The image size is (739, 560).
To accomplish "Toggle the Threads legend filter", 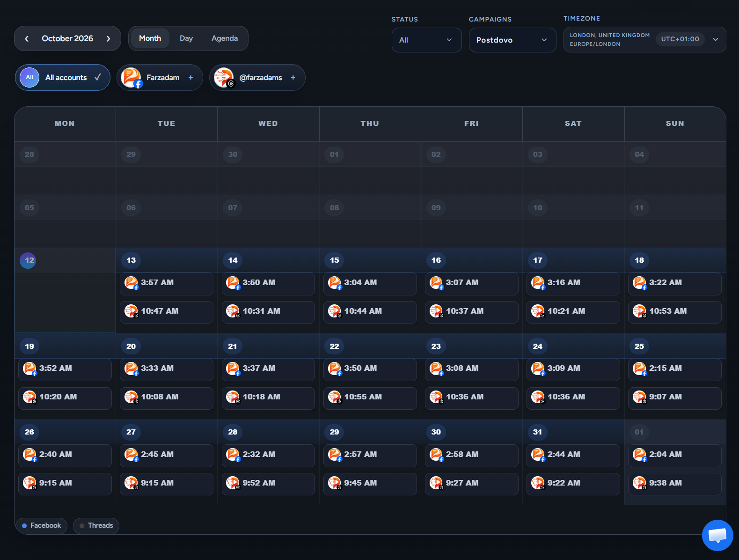I will [96, 526].
